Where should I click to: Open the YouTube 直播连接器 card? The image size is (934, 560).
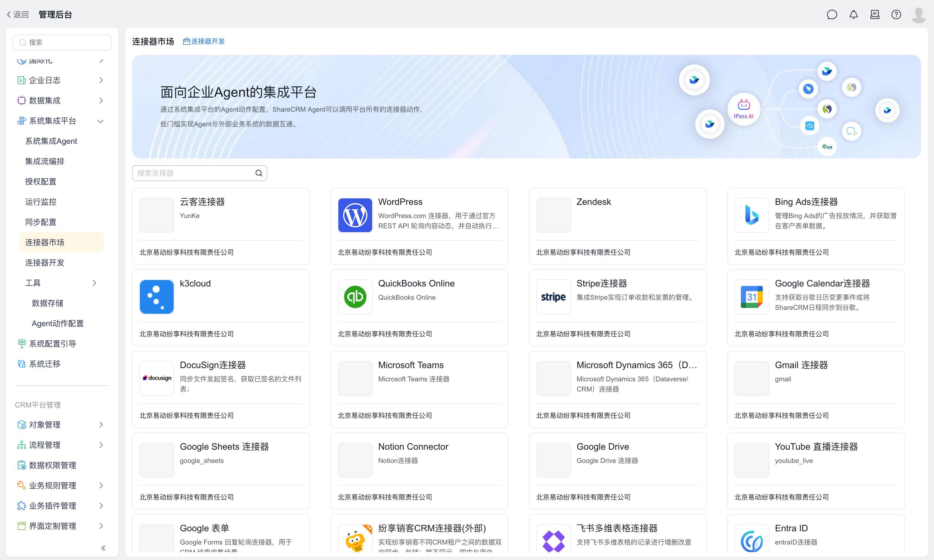815,471
